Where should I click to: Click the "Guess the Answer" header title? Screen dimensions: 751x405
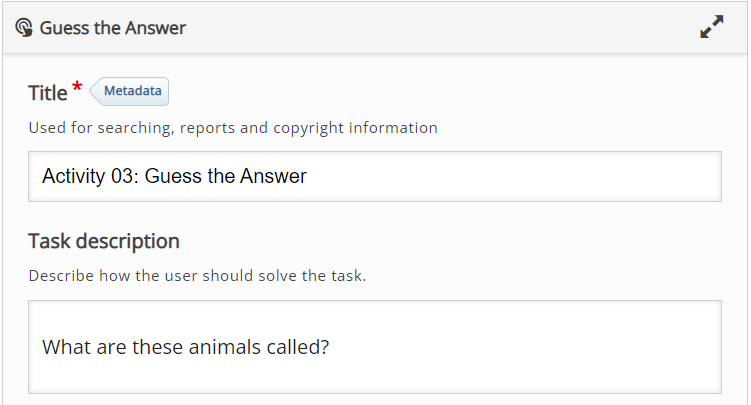[x=113, y=28]
